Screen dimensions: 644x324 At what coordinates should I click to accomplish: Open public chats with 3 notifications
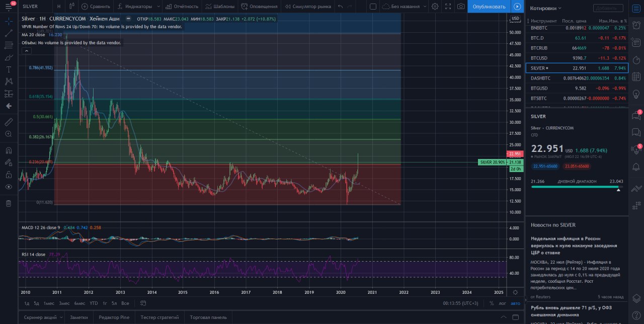coord(636,115)
